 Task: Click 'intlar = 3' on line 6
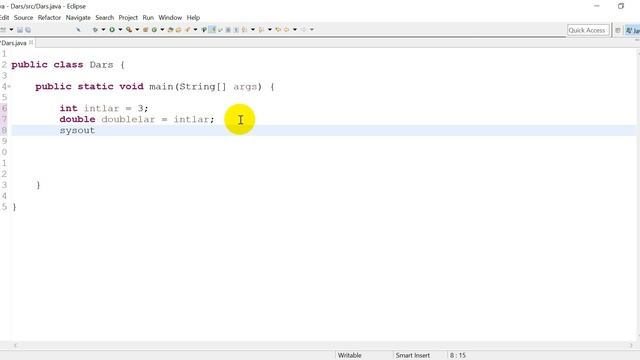[113, 108]
